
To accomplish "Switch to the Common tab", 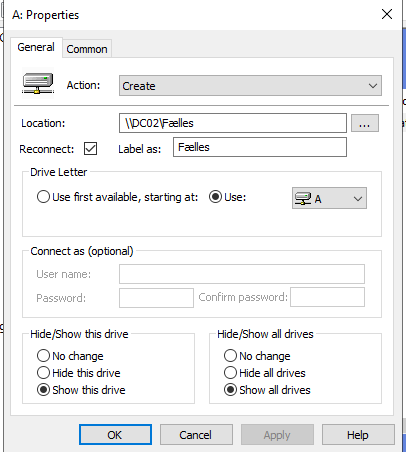I will (x=87, y=49).
